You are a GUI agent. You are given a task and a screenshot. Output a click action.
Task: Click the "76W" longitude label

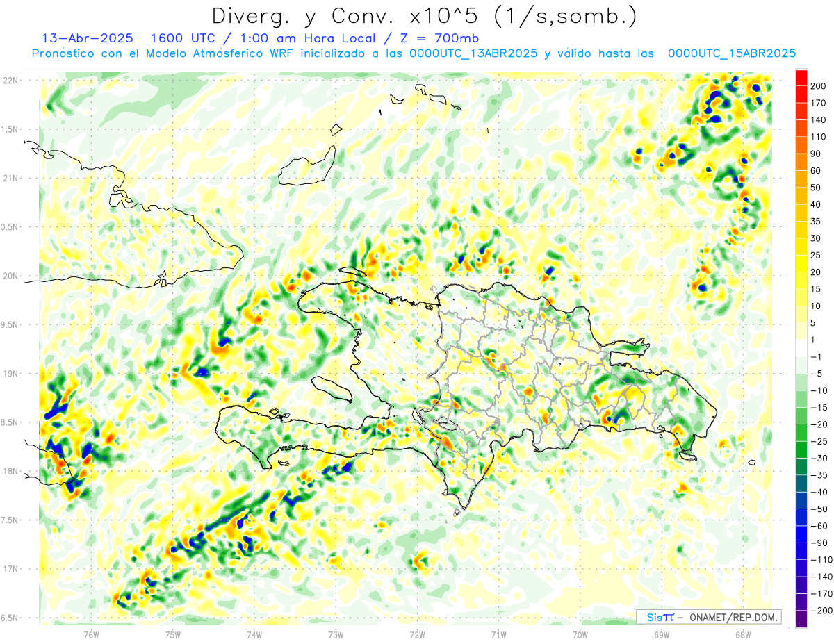pyautogui.click(x=91, y=634)
